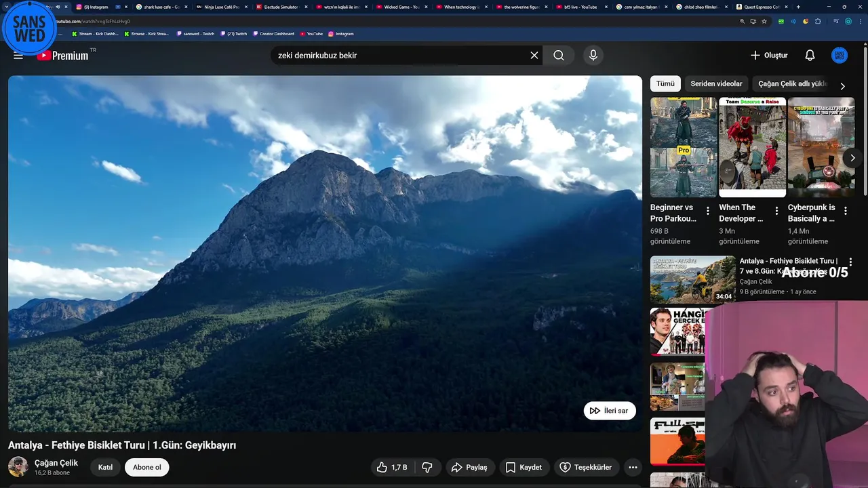This screenshot has width=868, height=488.
Task: Open the Chrome profile avatar icon
Action: [848, 21]
